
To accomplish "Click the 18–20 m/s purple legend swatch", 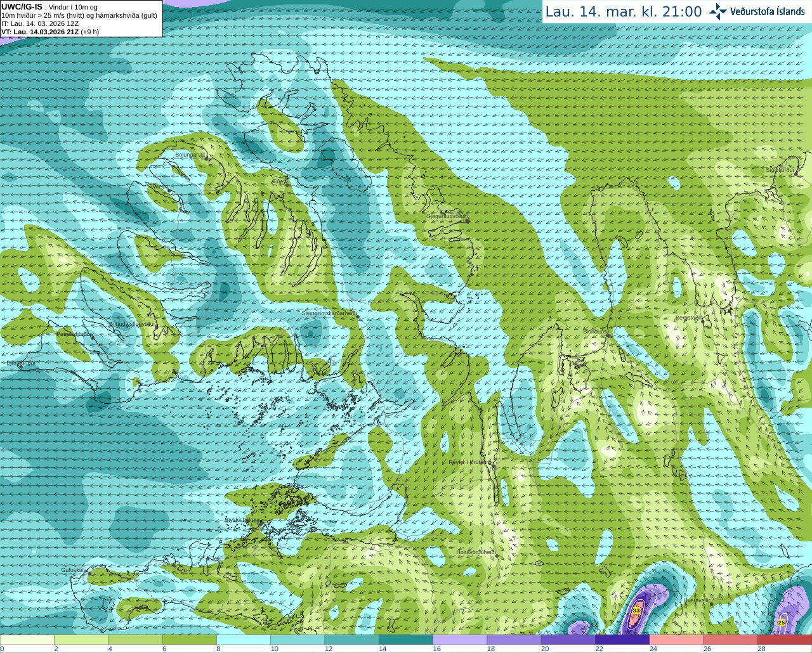I will pos(514,640).
